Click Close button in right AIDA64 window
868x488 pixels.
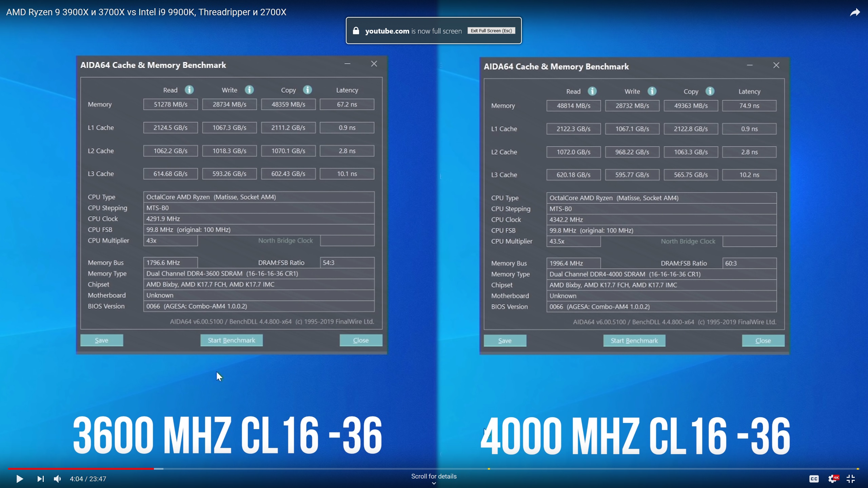(763, 341)
